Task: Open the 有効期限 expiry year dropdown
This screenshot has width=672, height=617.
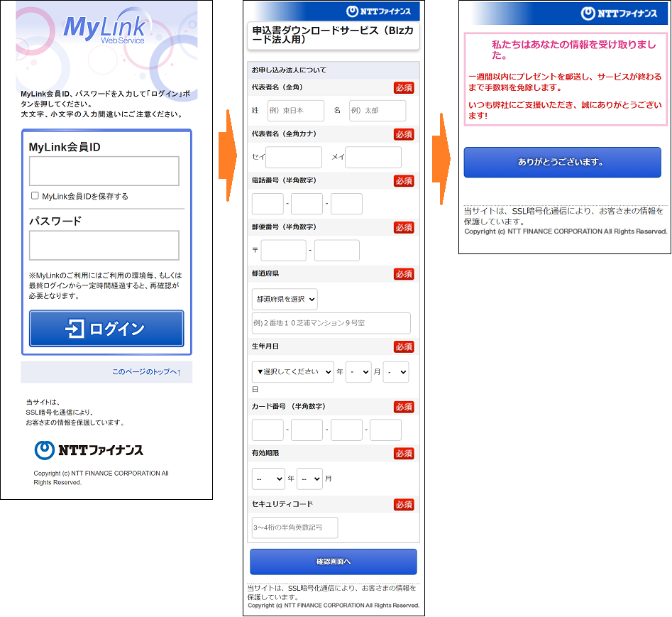Action: (268, 479)
